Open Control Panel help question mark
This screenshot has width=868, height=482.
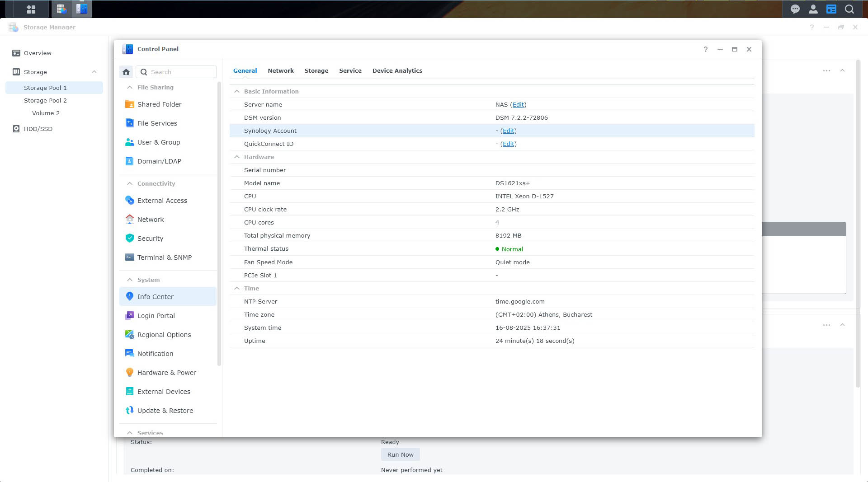705,49
